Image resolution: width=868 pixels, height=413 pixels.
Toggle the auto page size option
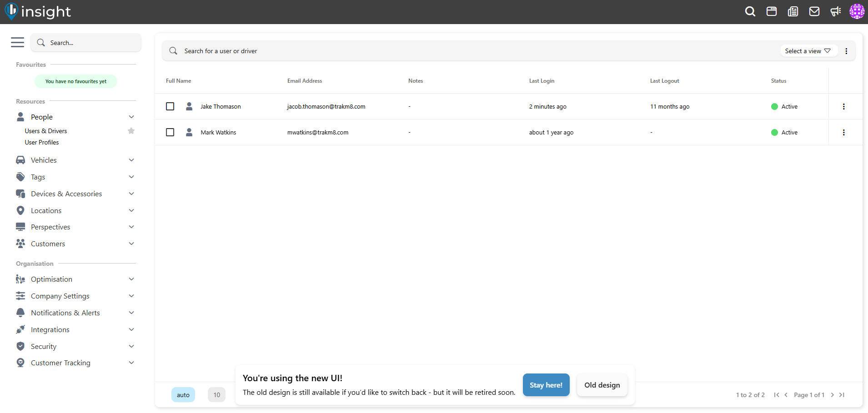click(x=183, y=395)
